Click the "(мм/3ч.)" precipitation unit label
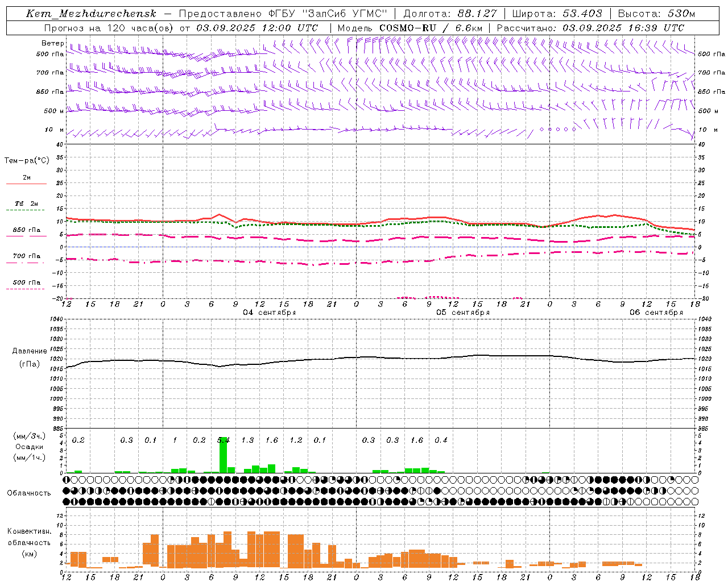The image size is (728, 582). (30, 436)
